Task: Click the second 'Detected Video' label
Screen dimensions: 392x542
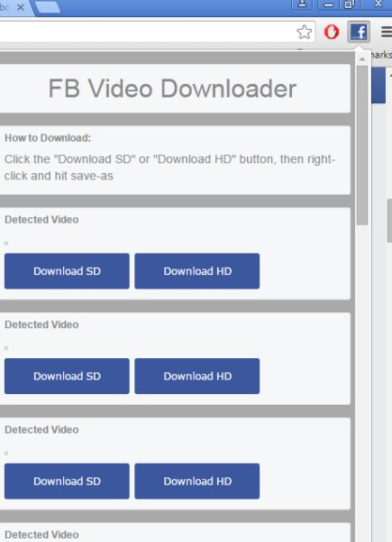Action: 41,325
